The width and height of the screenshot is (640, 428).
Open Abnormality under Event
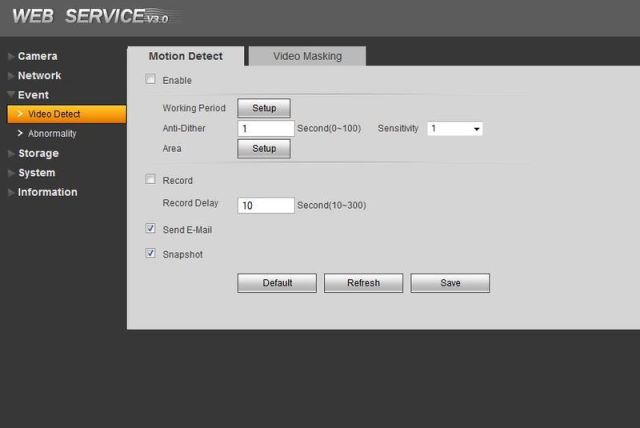click(x=52, y=133)
